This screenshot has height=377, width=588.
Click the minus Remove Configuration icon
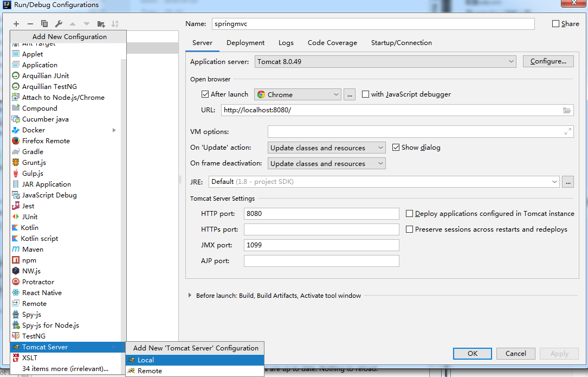[x=30, y=24]
